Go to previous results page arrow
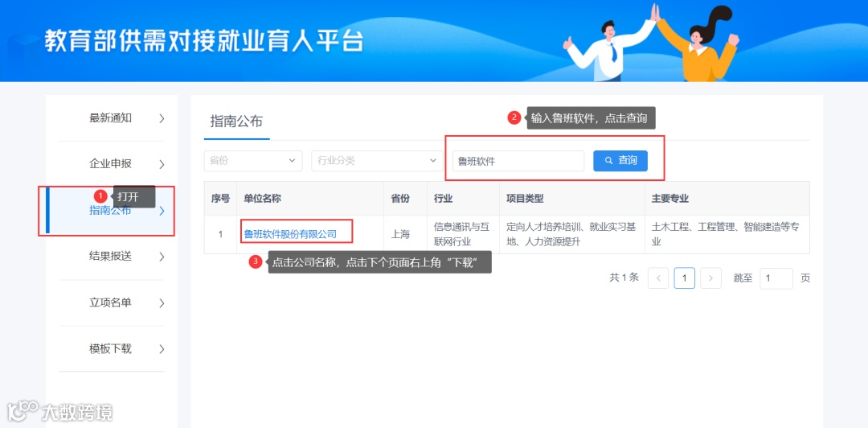This screenshot has width=868, height=428. pos(658,278)
